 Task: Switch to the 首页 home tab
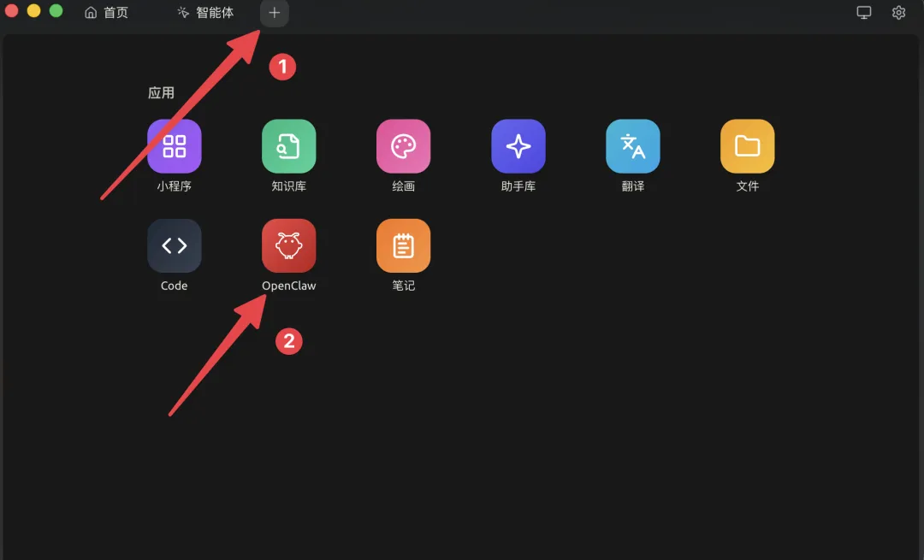[x=107, y=12]
